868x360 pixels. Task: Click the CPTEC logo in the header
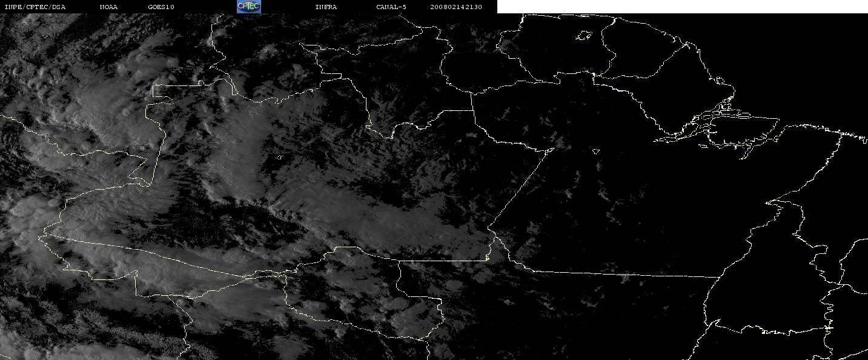(248, 6)
